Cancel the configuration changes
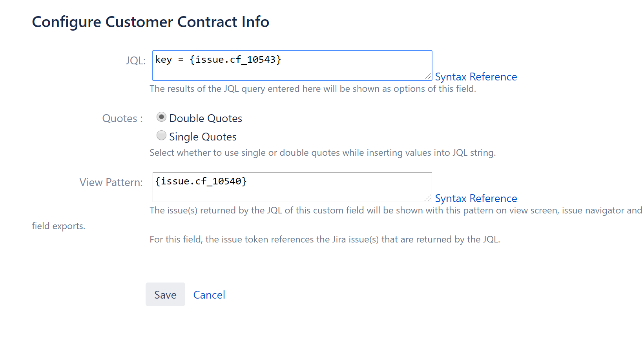 tap(209, 294)
